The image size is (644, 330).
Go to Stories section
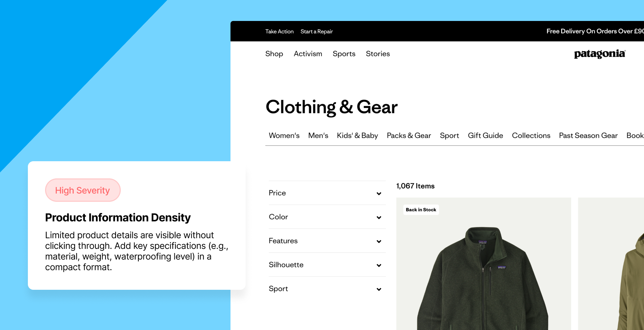point(378,54)
